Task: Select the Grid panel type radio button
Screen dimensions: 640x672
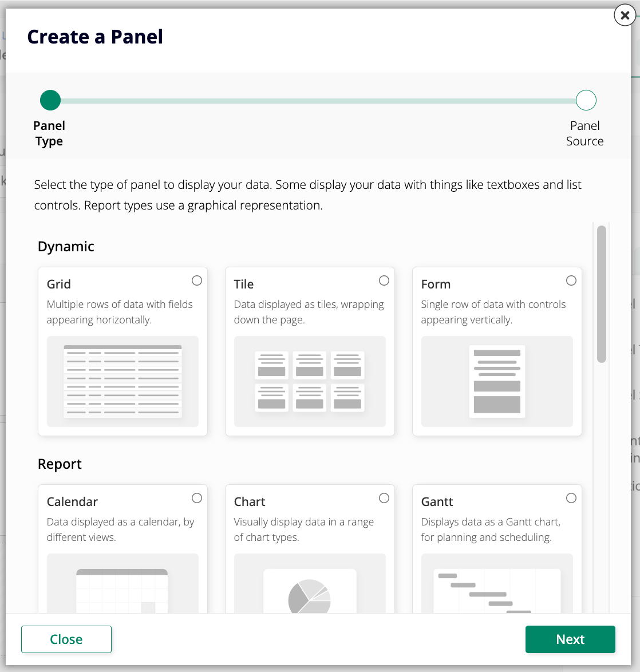Action: click(x=197, y=280)
